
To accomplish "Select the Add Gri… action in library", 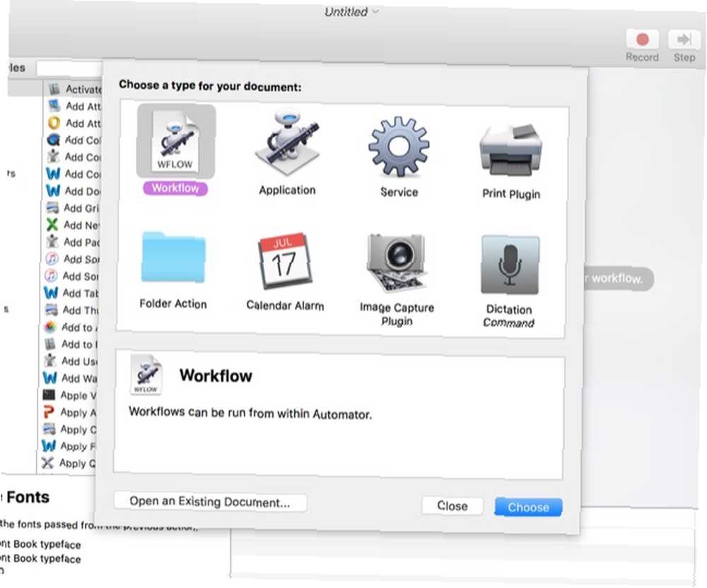I will tap(73, 208).
